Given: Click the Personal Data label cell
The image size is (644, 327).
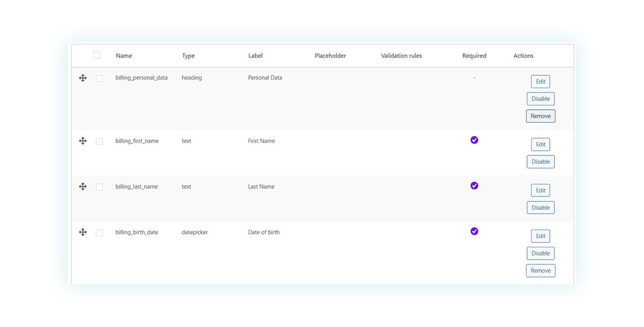Looking at the screenshot, I should tap(265, 78).
